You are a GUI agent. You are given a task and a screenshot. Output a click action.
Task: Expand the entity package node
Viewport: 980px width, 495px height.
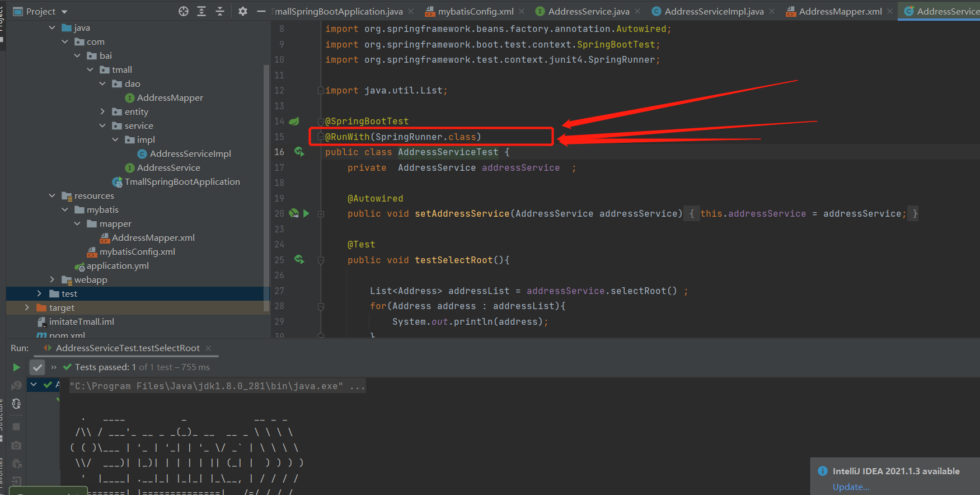102,111
